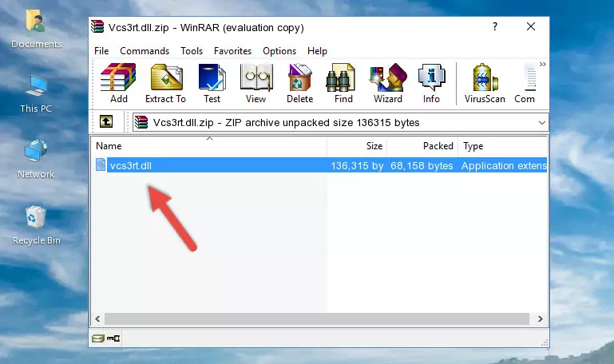Click the drive icon in status bar

[x=98, y=338]
